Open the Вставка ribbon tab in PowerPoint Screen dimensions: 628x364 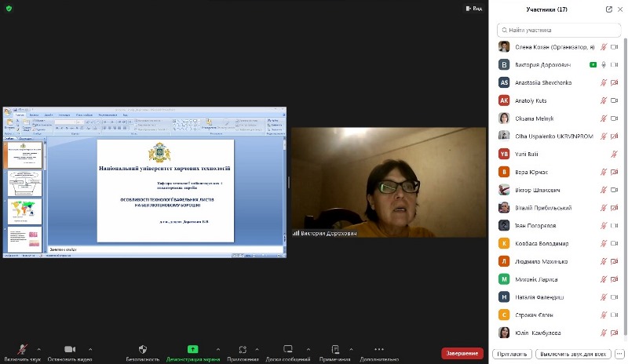click(x=34, y=115)
